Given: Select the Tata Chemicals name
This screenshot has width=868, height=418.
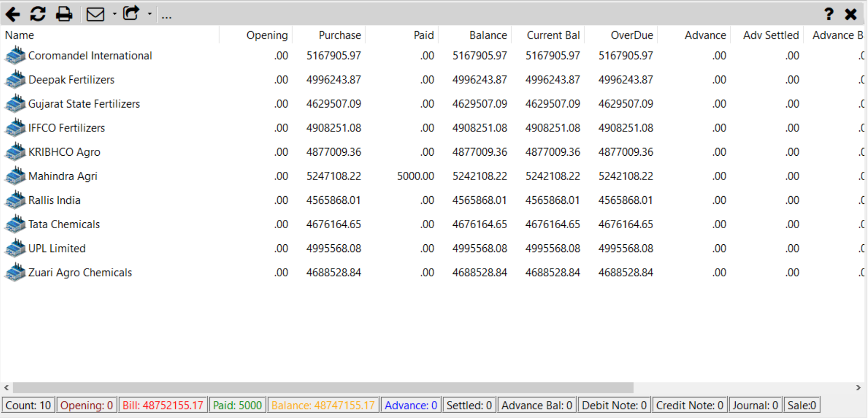Looking at the screenshot, I should coord(64,224).
